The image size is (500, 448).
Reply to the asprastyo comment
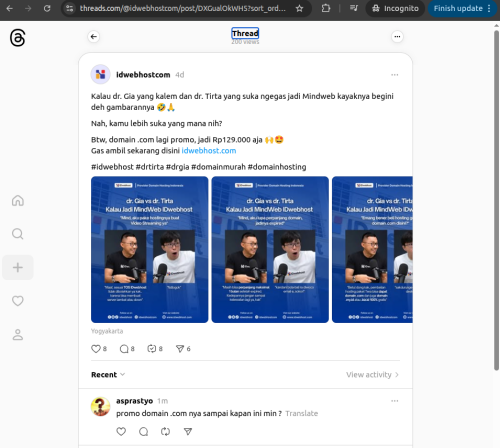click(x=143, y=432)
